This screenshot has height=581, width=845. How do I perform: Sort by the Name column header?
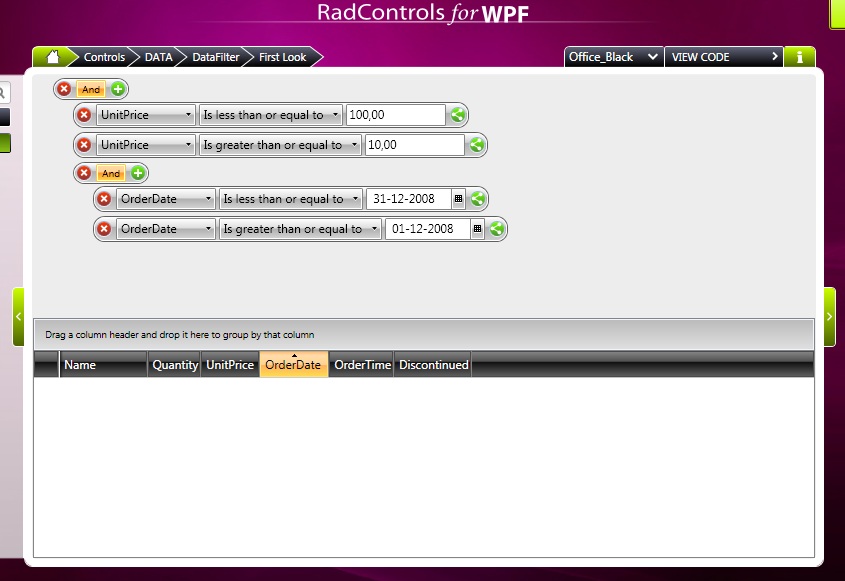(x=103, y=365)
